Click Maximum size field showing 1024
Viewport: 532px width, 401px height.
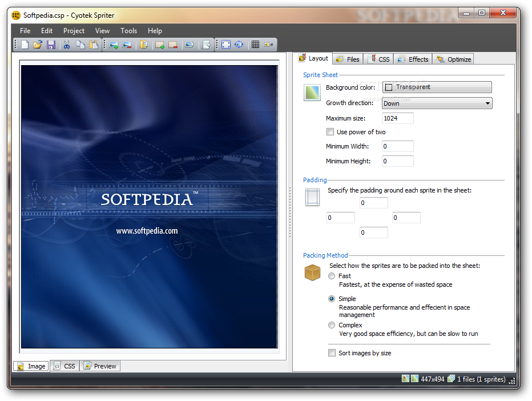click(x=398, y=118)
